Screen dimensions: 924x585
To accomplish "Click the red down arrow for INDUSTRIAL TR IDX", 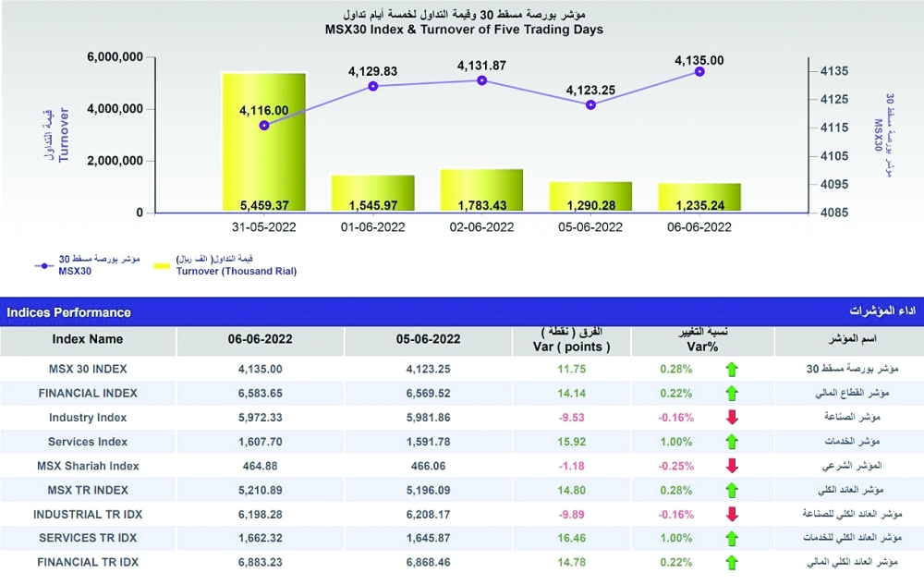I will pos(733,514).
